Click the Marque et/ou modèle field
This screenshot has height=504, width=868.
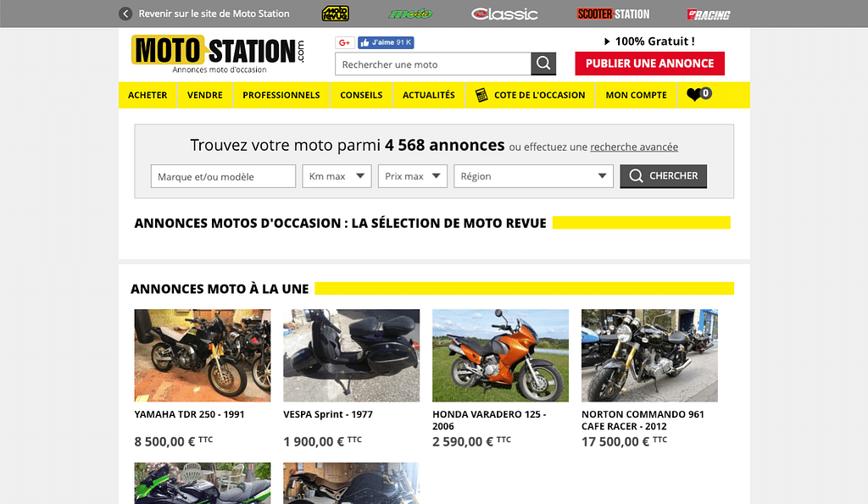point(223,176)
